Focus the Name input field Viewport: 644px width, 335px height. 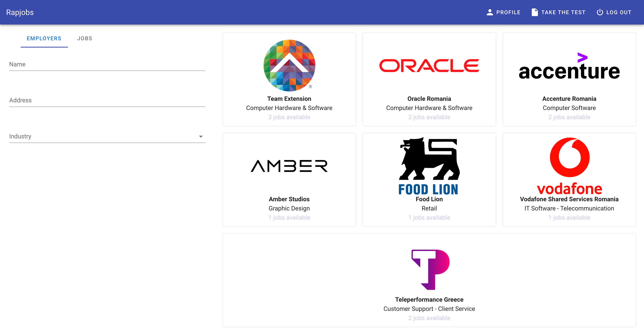(107, 65)
